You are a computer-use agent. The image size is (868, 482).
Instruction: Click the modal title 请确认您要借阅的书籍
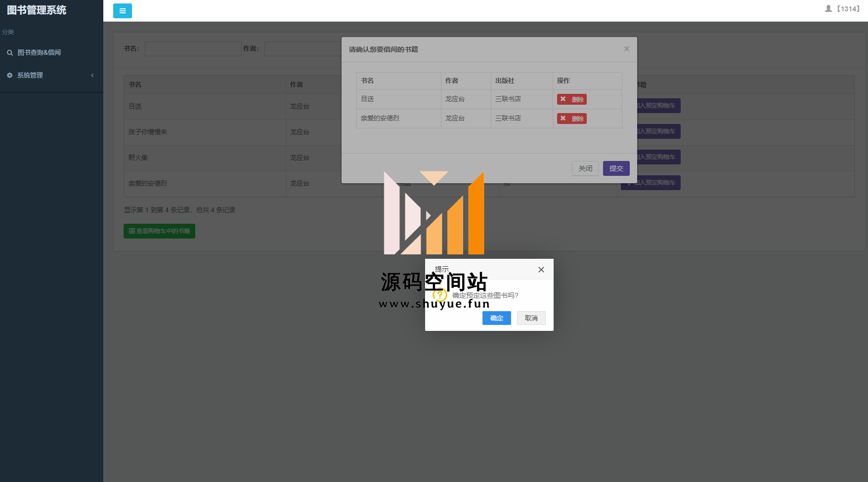(384, 49)
